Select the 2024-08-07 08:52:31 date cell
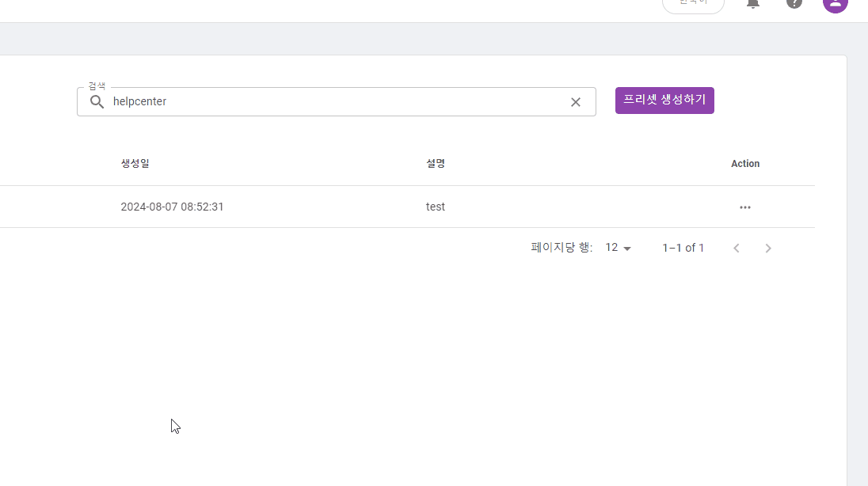This screenshot has width=868, height=486. click(x=172, y=207)
